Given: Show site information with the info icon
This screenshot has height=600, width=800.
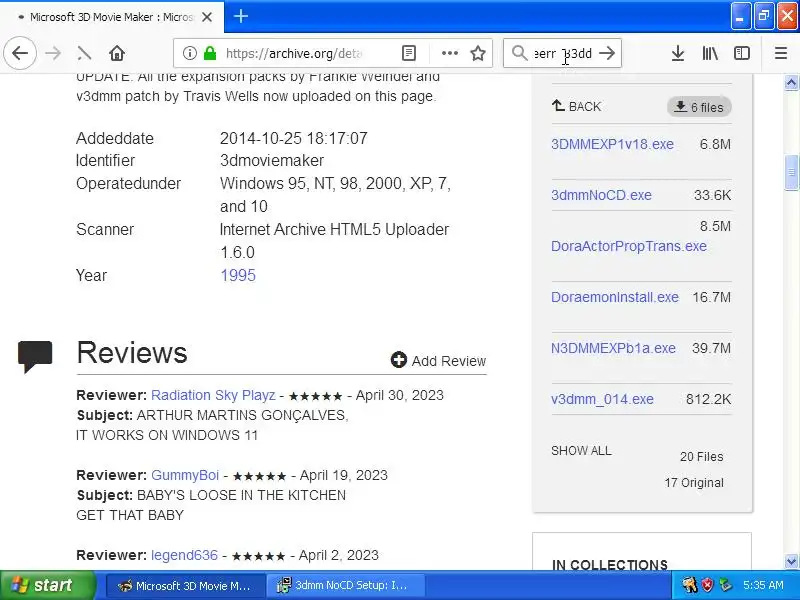Looking at the screenshot, I should 190,53.
